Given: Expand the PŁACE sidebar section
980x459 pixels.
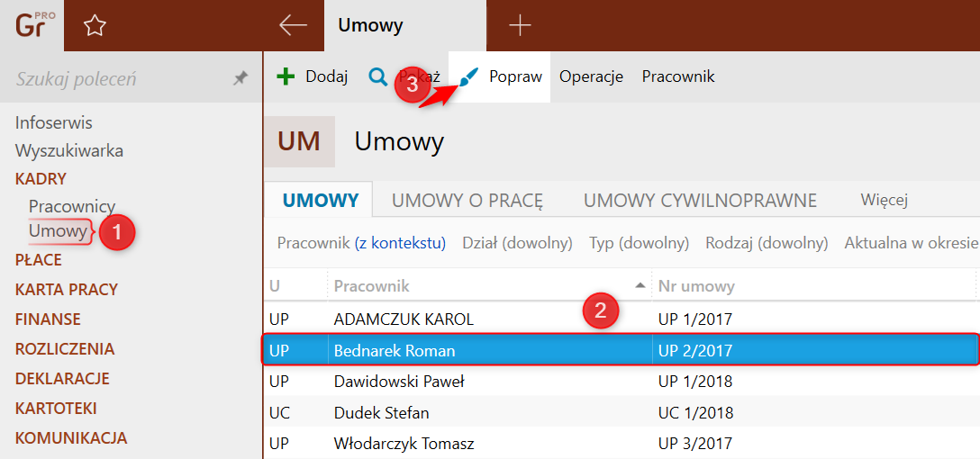Looking at the screenshot, I should tap(39, 260).
